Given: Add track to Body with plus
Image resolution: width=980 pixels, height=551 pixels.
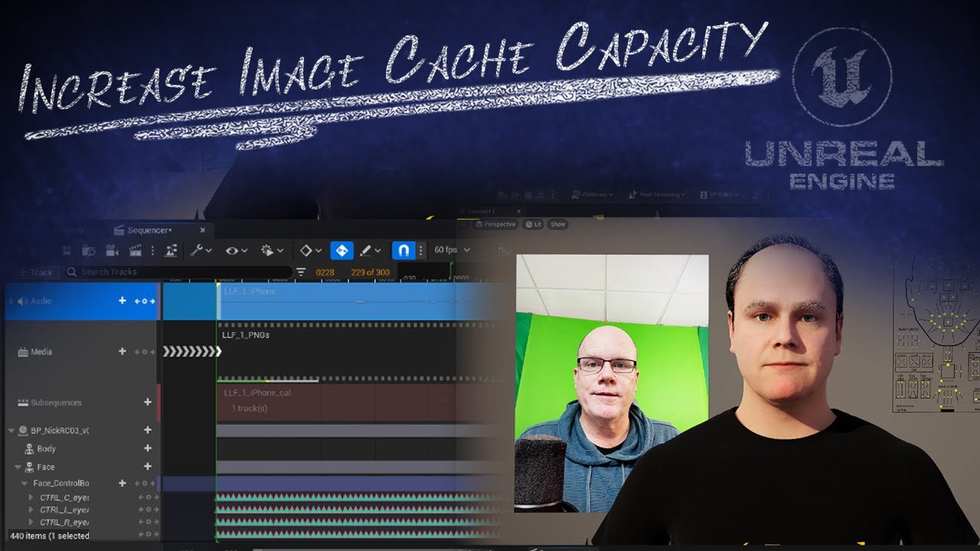Looking at the screenshot, I should (x=148, y=448).
